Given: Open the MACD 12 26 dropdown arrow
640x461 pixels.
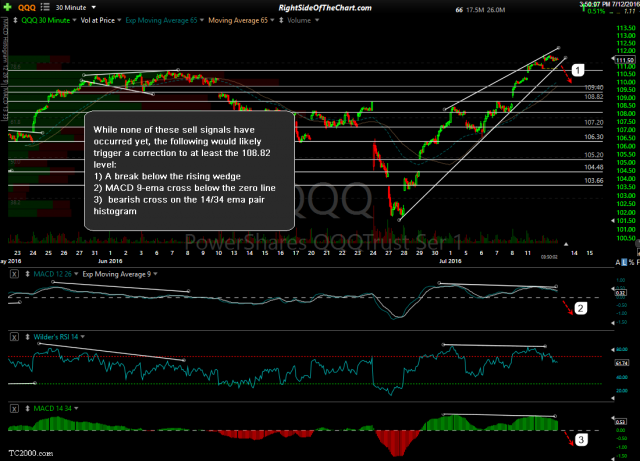Looking at the screenshot, I should 76,274.
